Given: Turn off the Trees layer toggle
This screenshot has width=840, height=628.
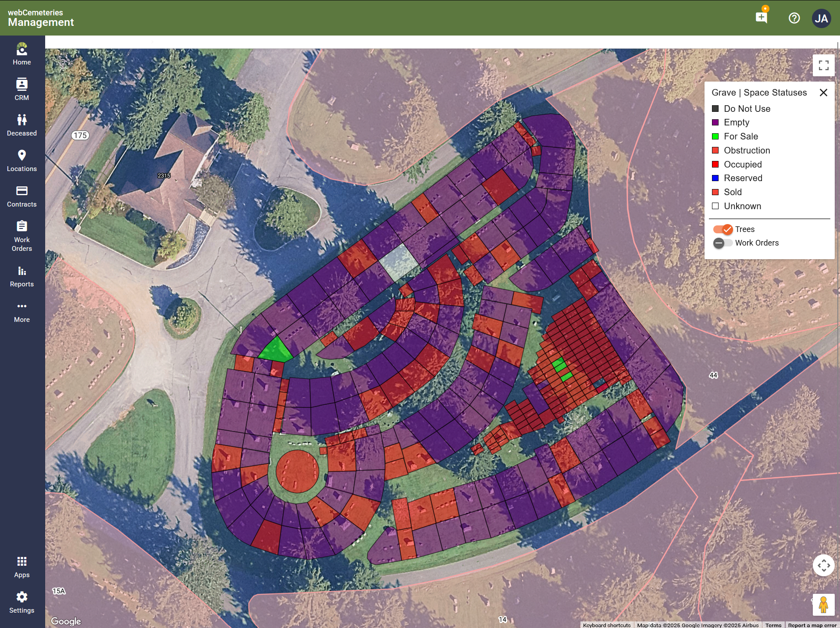Looking at the screenshot, I should [x=723, y=229].
